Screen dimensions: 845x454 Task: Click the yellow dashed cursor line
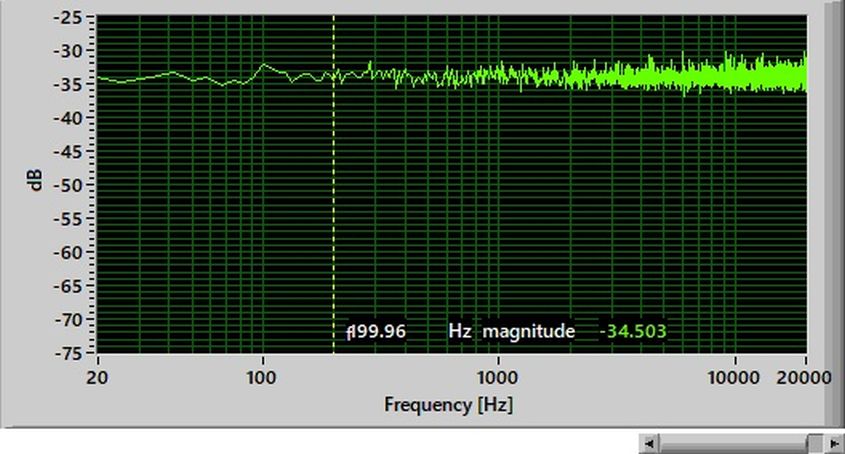click(x=333, y=200)
